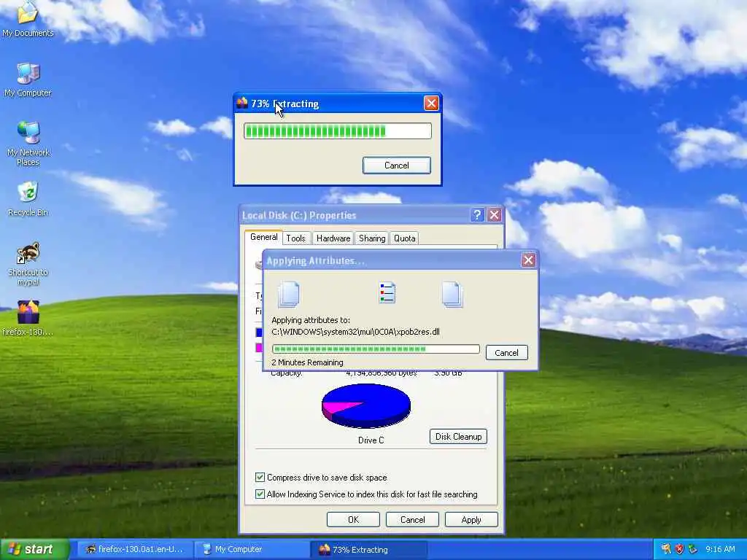Screen dimensions: 747x560
Task: Click the blue used space swatch
Action: (259, 332)
